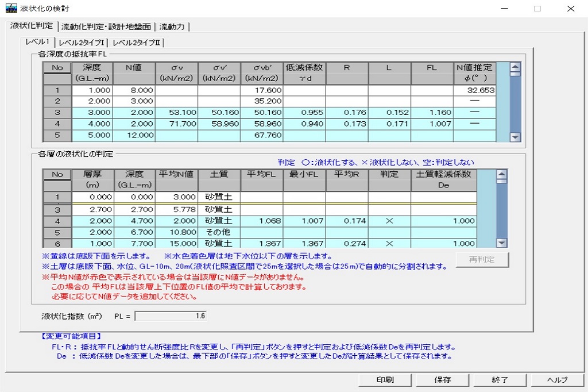Viewport: 588px width, 392px height.
Task: Click the 再判定 button
Action: (482, 259)
